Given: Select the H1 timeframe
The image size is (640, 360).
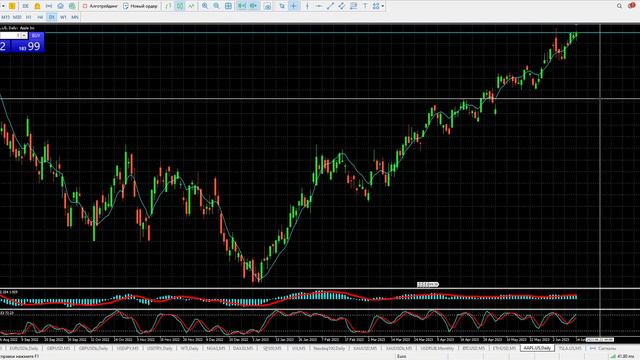Looking at the screenshot, I should [29, 17].
